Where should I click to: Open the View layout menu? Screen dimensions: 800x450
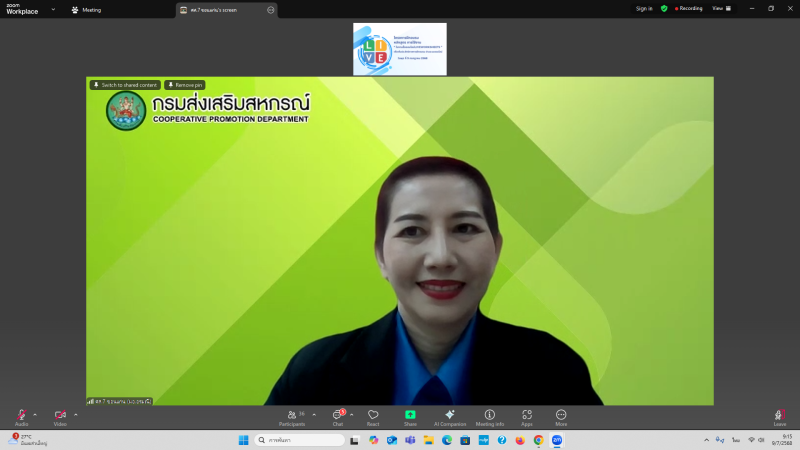(x=719, y=8)
